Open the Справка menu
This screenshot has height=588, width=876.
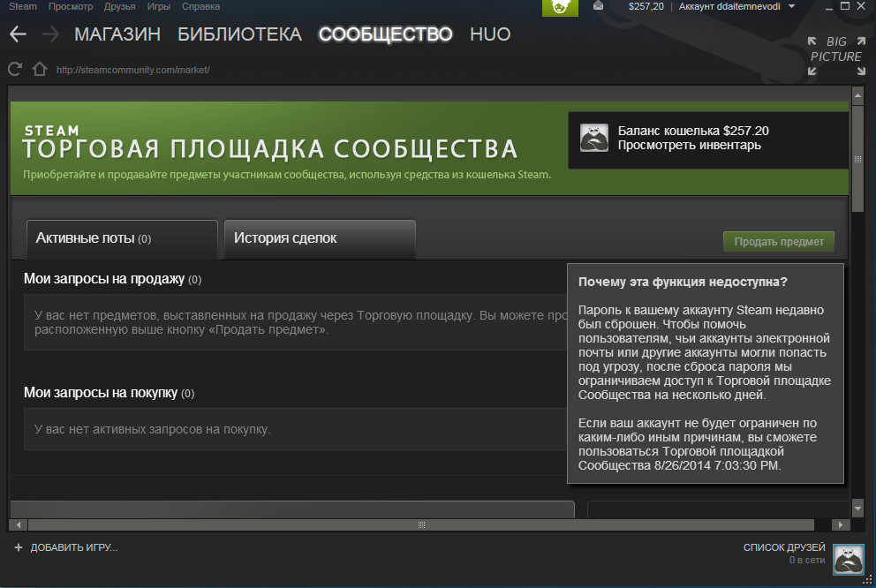pos(200,6)
